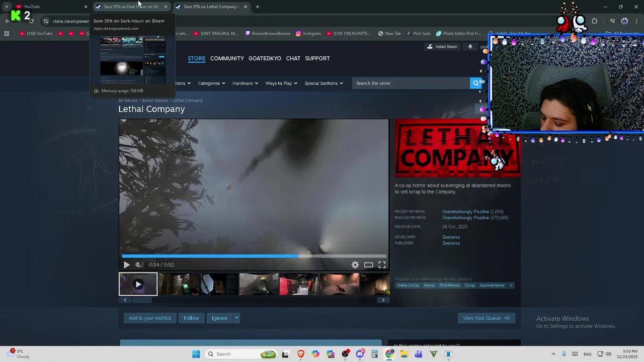
Task: Select the First-Person tag
Action: click(449, 286)
